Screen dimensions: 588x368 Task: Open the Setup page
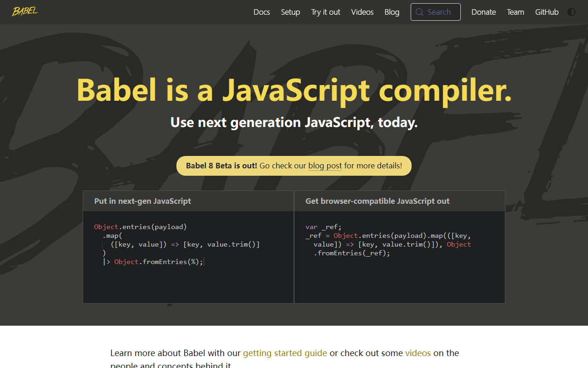pos(290,12)
